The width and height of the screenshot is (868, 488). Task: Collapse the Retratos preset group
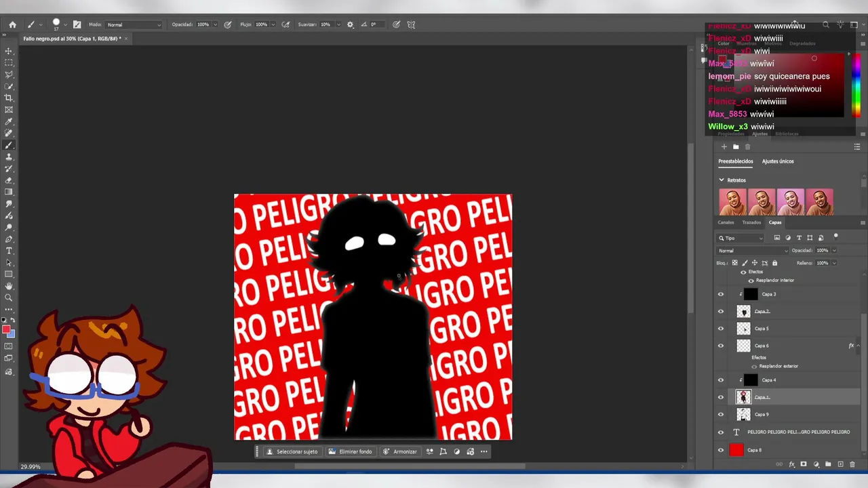point(722,180)
